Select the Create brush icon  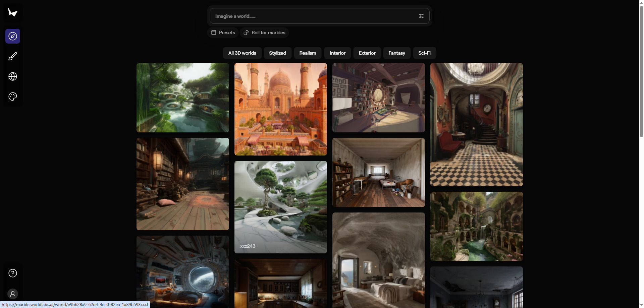[x=12, y=56]
